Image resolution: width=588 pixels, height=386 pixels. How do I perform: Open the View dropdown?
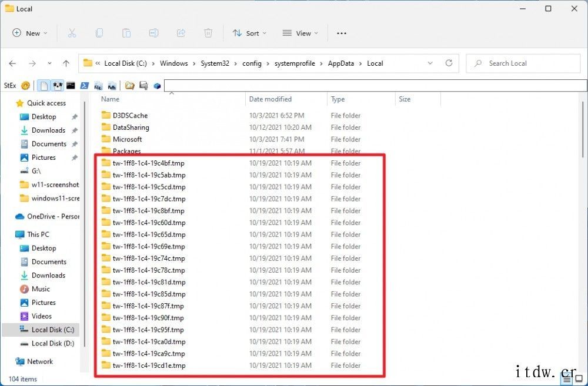tap(300, 33)
